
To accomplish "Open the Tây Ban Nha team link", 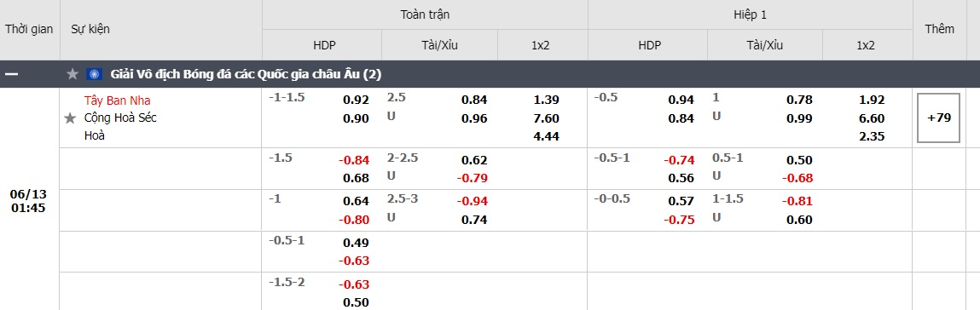I will (118, 100).
